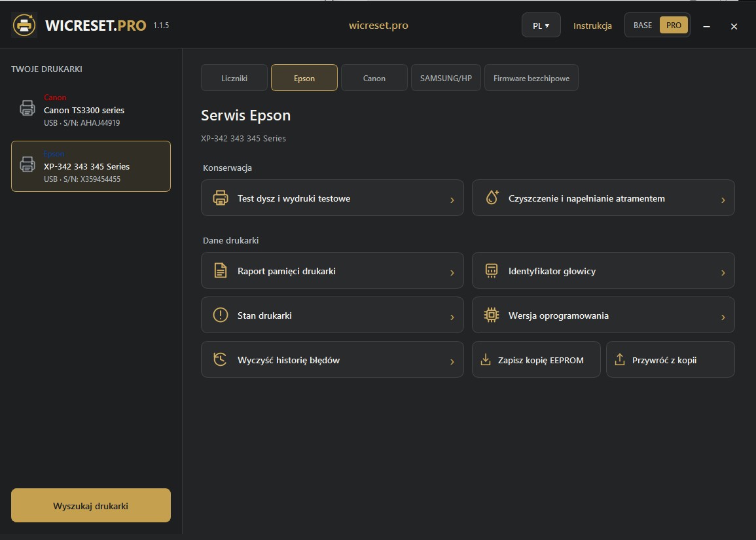Viewport: 756px width, 540px height.
Task: Close the WICRESET.PRO window
Action: [x=734, y=27]
